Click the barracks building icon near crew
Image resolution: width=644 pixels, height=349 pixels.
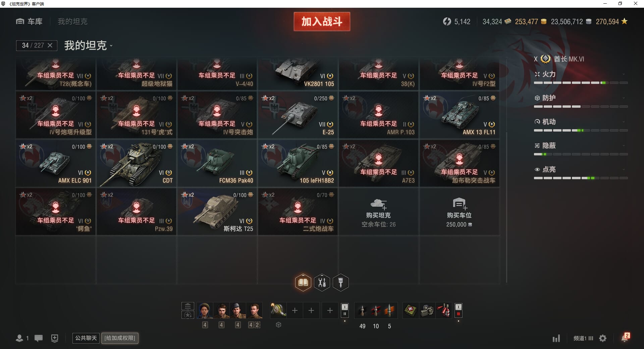pyautogui.click(x=188, y=306)
